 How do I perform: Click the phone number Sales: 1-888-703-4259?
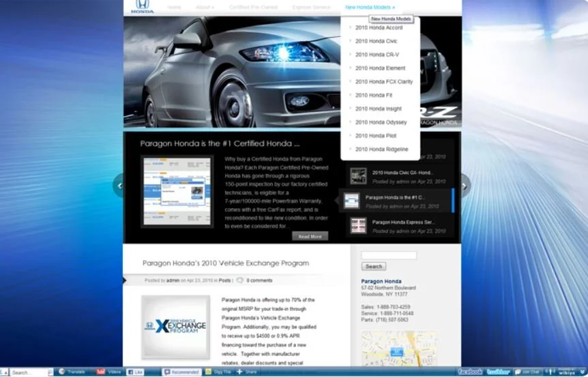(385, 307)
